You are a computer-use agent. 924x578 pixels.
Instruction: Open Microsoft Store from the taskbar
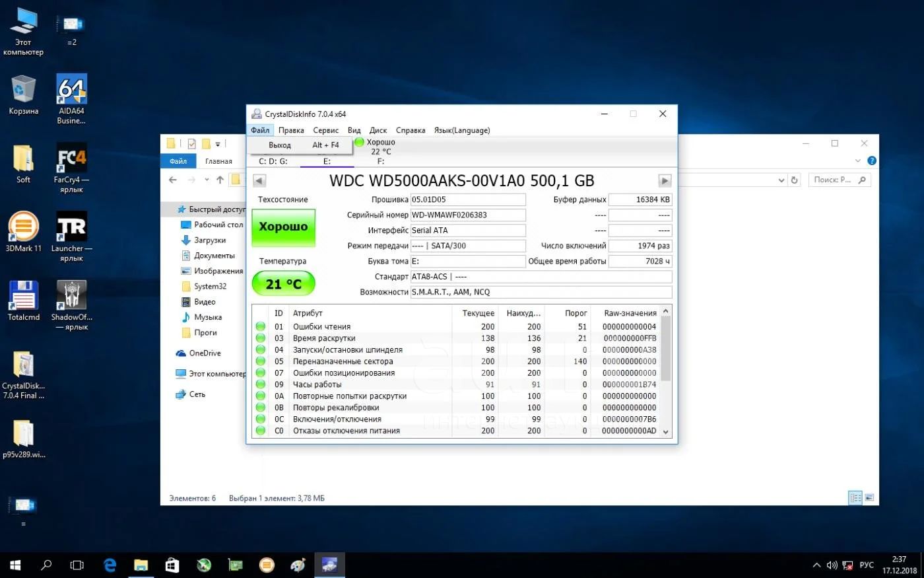[172, 565]
